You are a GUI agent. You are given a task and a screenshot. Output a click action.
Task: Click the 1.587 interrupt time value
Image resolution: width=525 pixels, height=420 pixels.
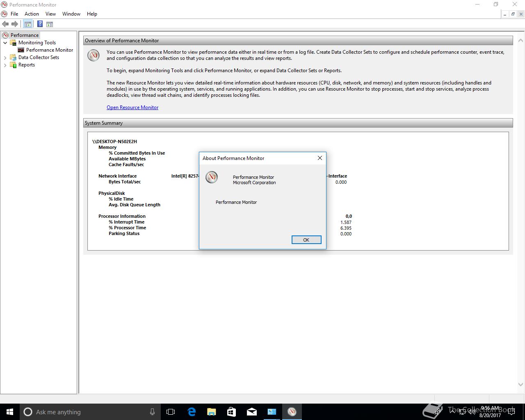tap(346, 222)
